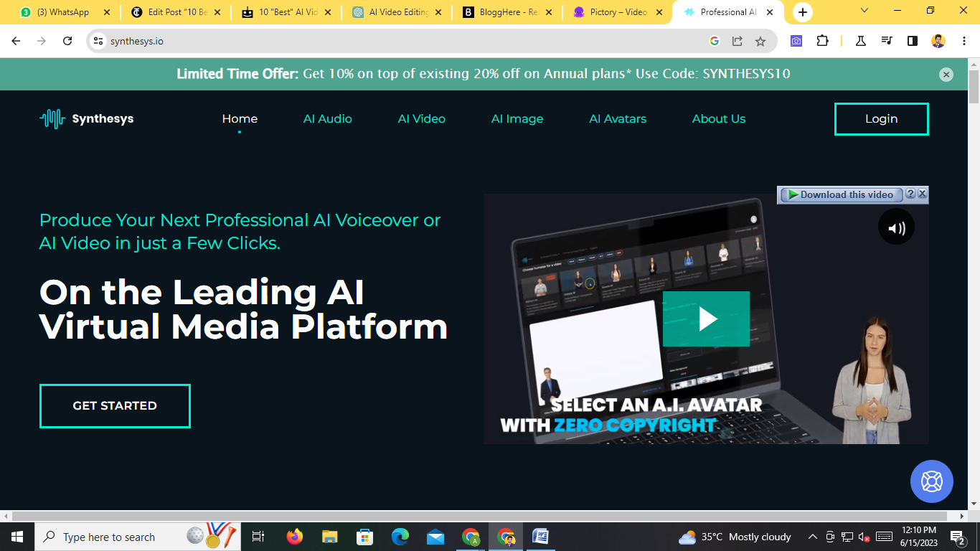Open the Extensions puzzle menu

tap(823, 41)
